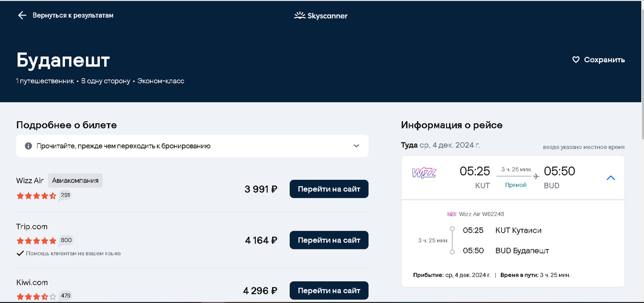Click the Авиакомпания badge
Image resolution: width=644 pixels, height=303 pixels.
75,181
